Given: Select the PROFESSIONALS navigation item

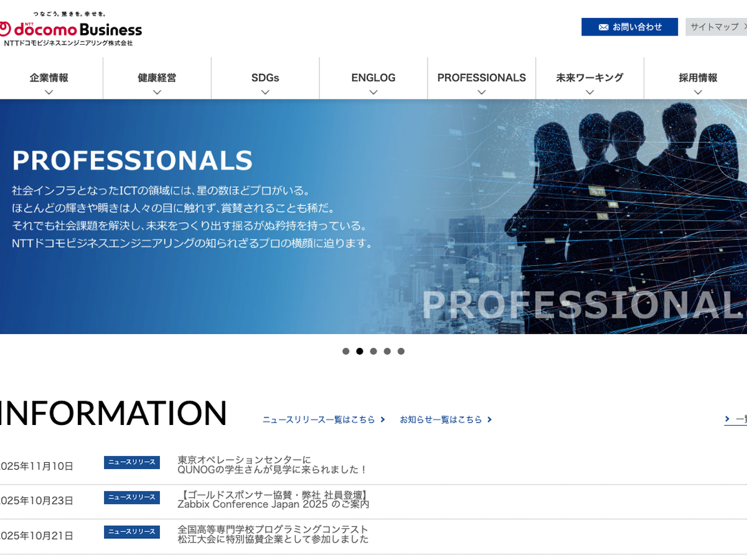Looking at the screenshot, I should [x=481, y=78].
